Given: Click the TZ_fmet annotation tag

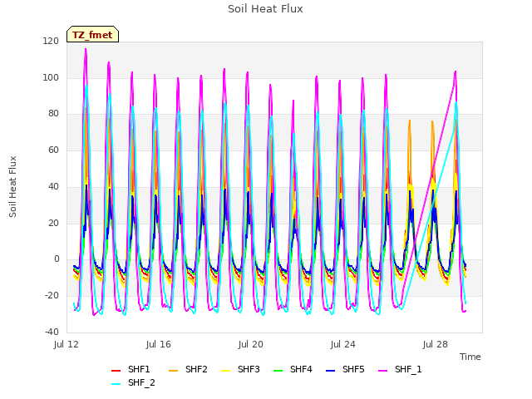Looking at the screenshot, I should 92,34.
